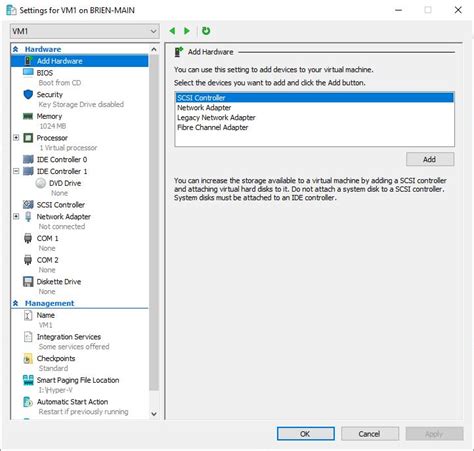The width and height of the screenshot is (474, 451).
Task: Click the Network Adapter icon in tree
Action: click(x=28, y=216)
